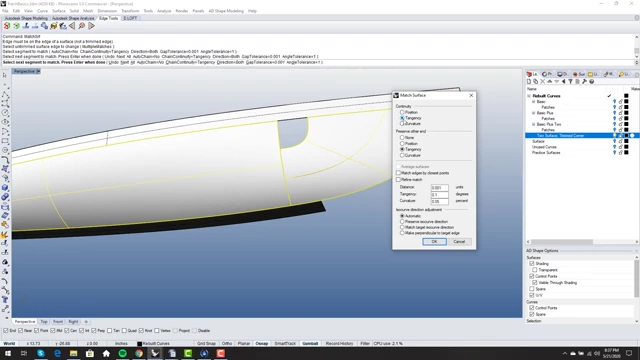
Task: Click the green play arrow toolbar icon
Action: pyautogui.click(x=91, y=26)
